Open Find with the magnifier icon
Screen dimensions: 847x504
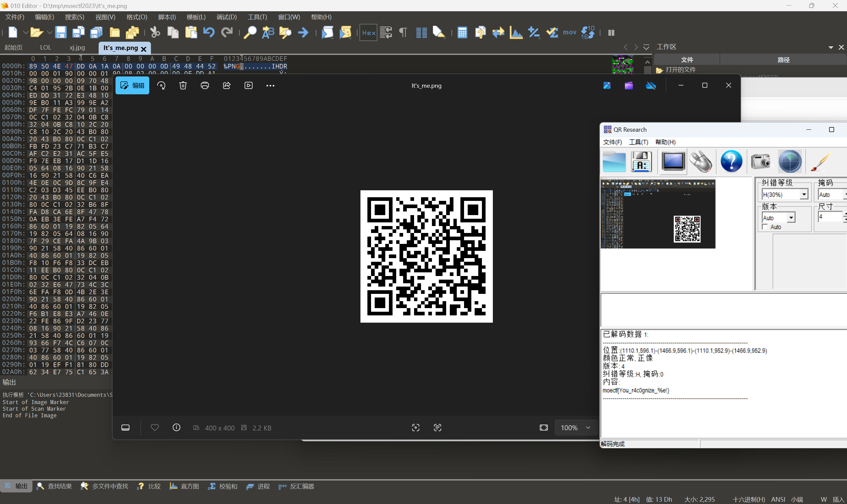[x=250, y=33]
